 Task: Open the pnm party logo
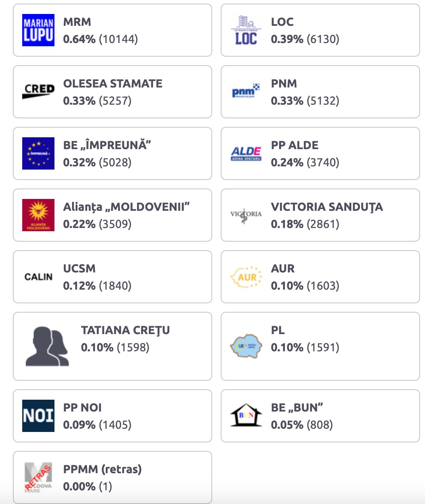246,91
